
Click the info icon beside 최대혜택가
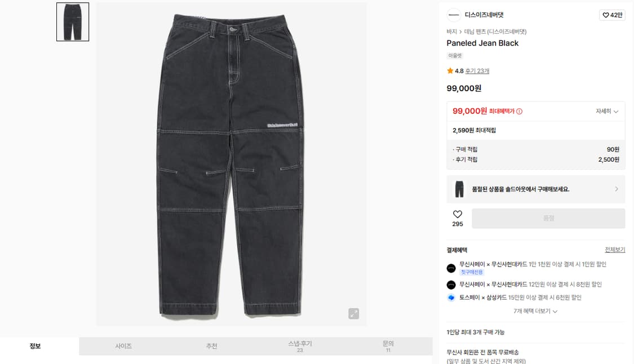click(519, 111)
